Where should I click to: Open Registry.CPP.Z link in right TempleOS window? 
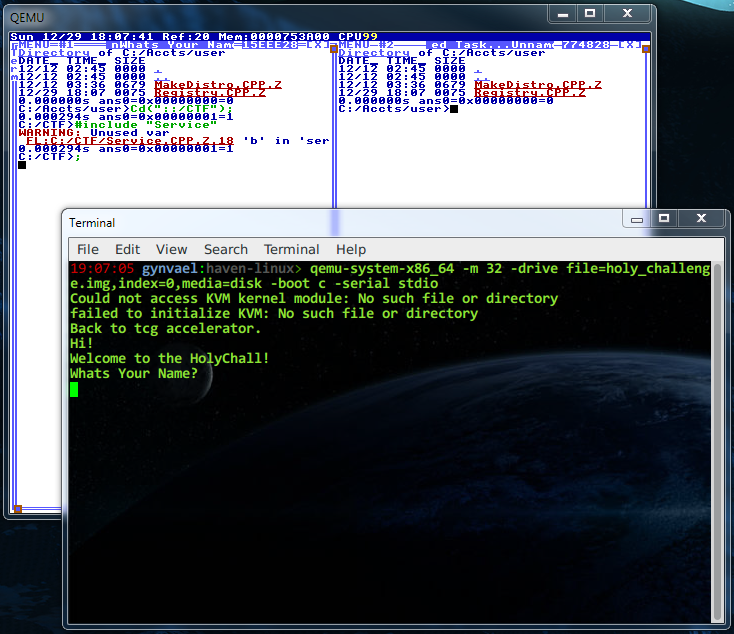pyautogui.click(x=530, y=93)
